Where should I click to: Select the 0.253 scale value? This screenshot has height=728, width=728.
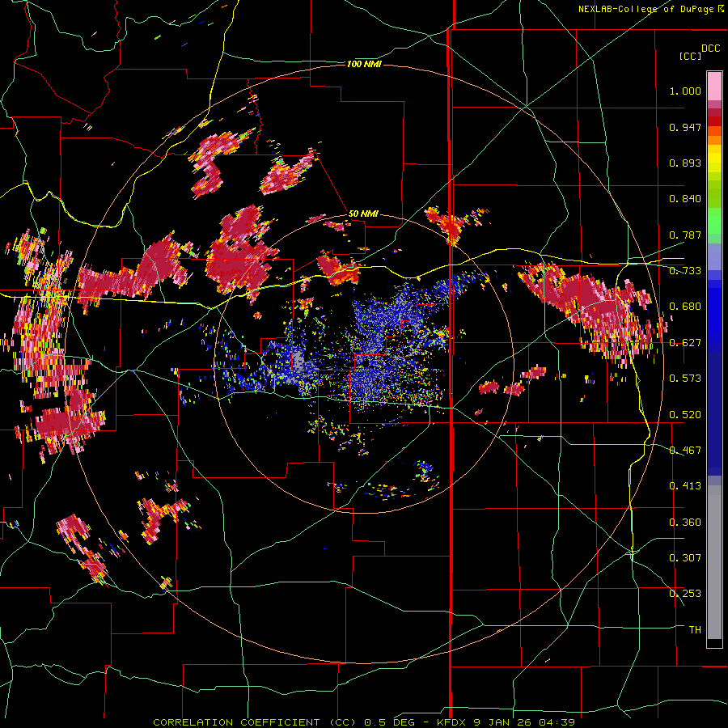(x=685, y=594)
